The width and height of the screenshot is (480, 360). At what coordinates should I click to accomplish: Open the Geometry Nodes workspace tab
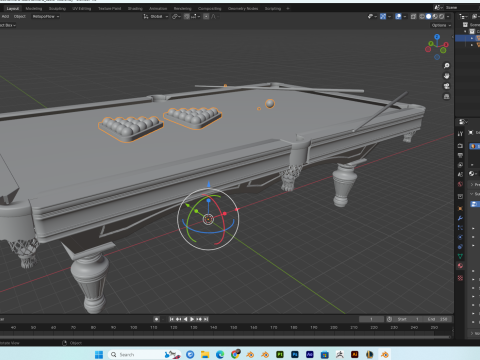[x=243, y=9]
